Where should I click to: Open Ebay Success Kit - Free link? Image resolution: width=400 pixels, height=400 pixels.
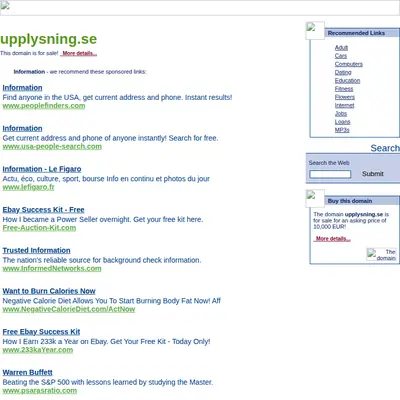click(43, 210)
